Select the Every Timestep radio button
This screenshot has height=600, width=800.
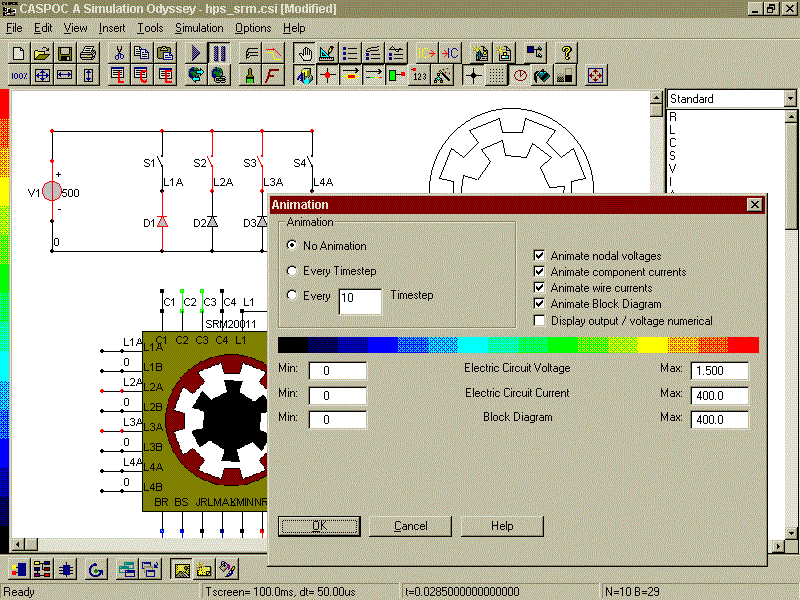tap(292, 270)
